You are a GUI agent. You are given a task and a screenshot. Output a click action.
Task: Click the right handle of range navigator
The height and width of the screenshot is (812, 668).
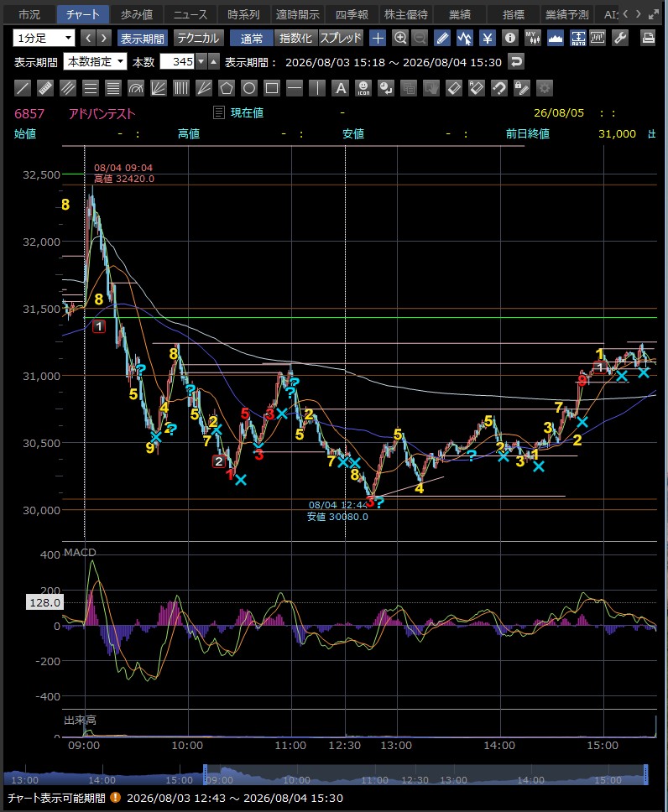[645, 774]
